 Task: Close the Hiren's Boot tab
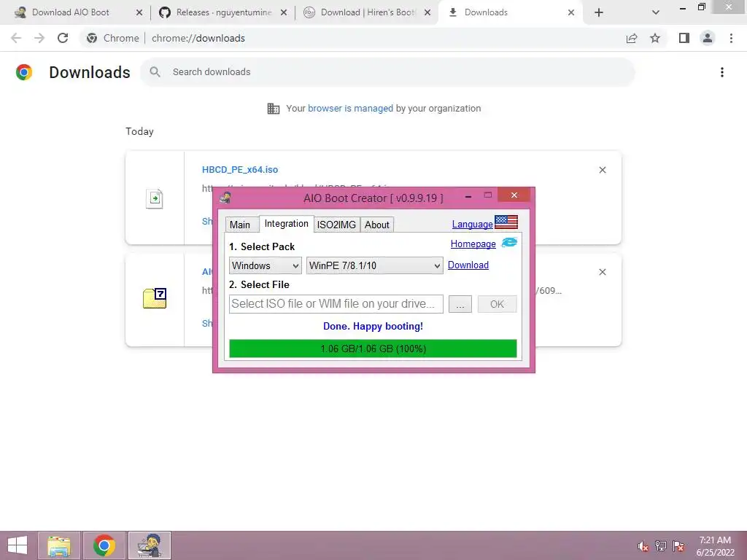pyautogui.click(x=427, y=12)
